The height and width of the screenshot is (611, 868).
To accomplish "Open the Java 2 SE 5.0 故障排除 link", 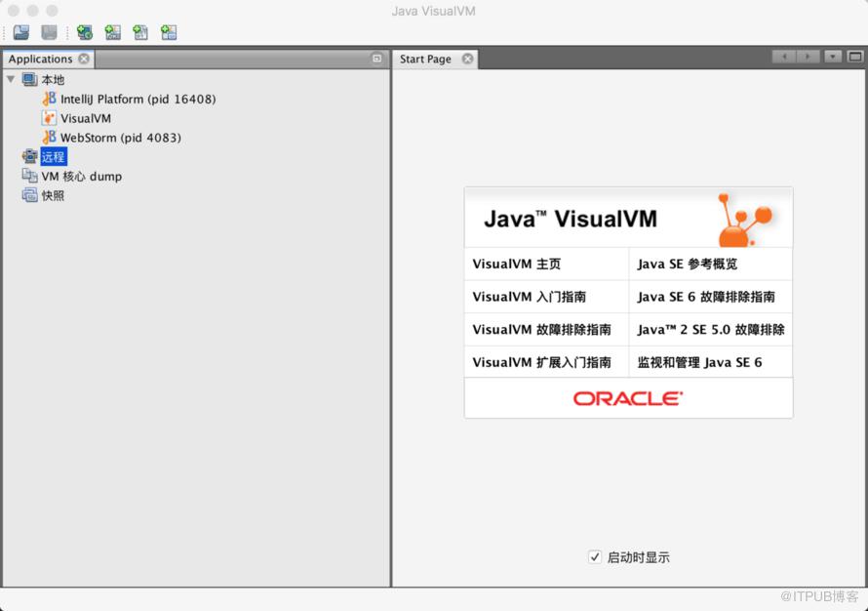I will pyautogui.click(x=711, y=329).
